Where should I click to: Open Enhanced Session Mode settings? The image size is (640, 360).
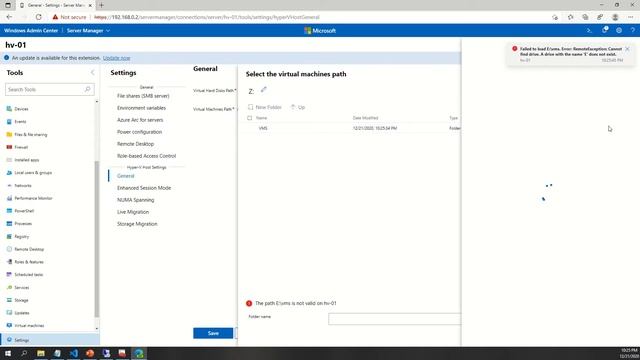coord(144,188)
